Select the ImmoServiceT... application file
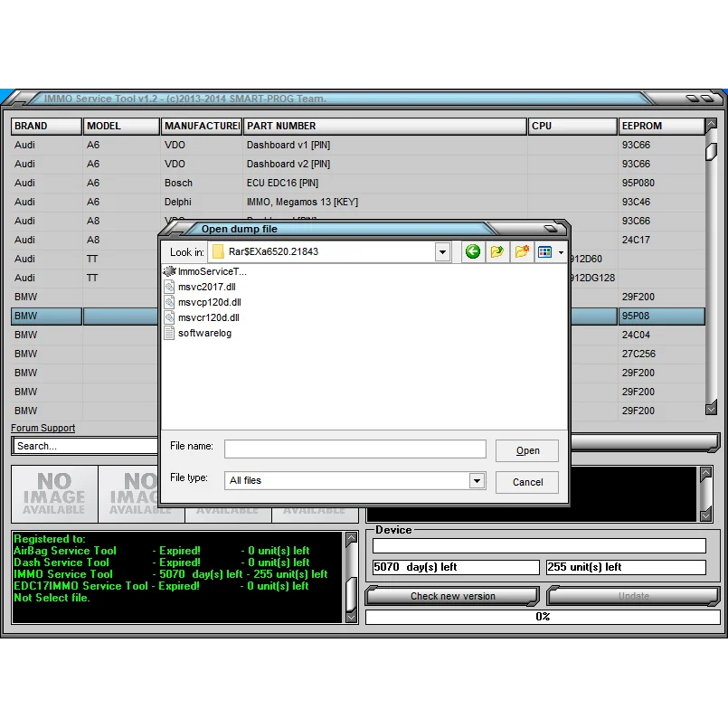 coord(205,271)
